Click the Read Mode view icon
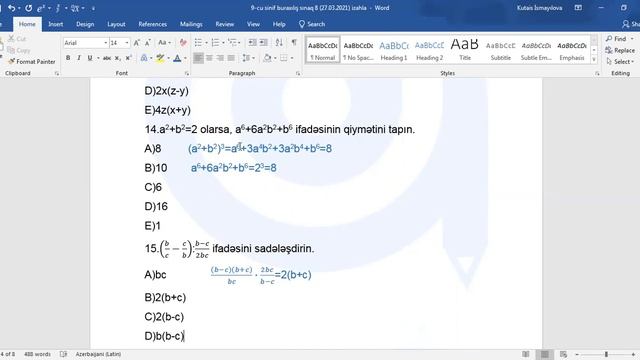This screenshot has height=360, width=640. point(526,354)
